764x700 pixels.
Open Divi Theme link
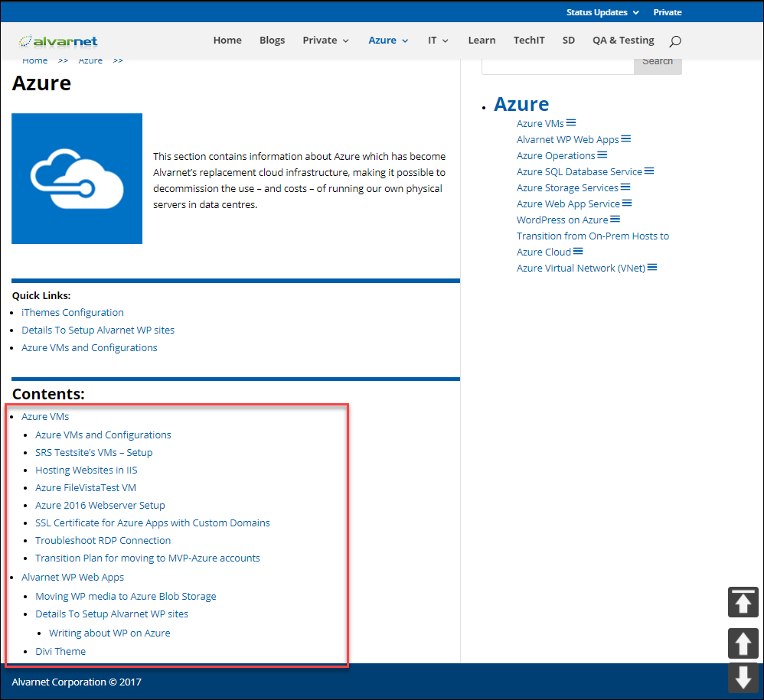[x=60, y=651]
